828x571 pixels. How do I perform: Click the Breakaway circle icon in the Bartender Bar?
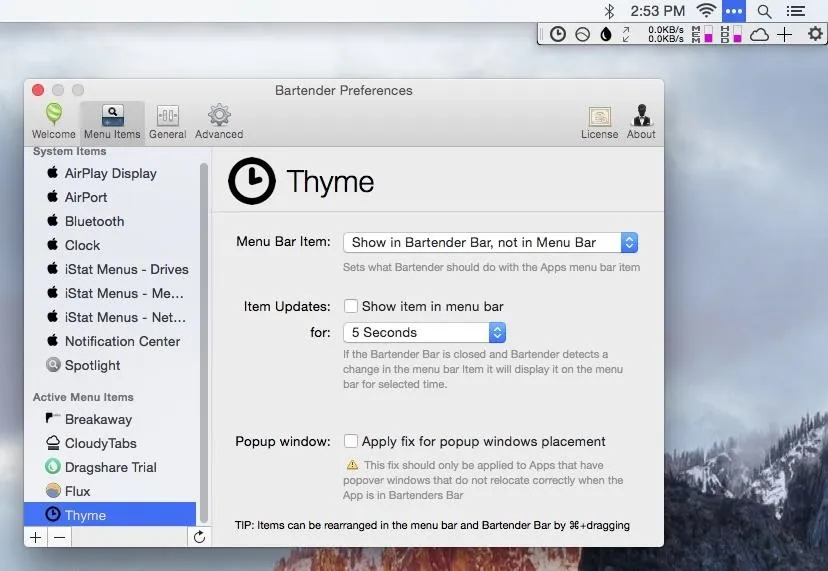pos(582,34)
